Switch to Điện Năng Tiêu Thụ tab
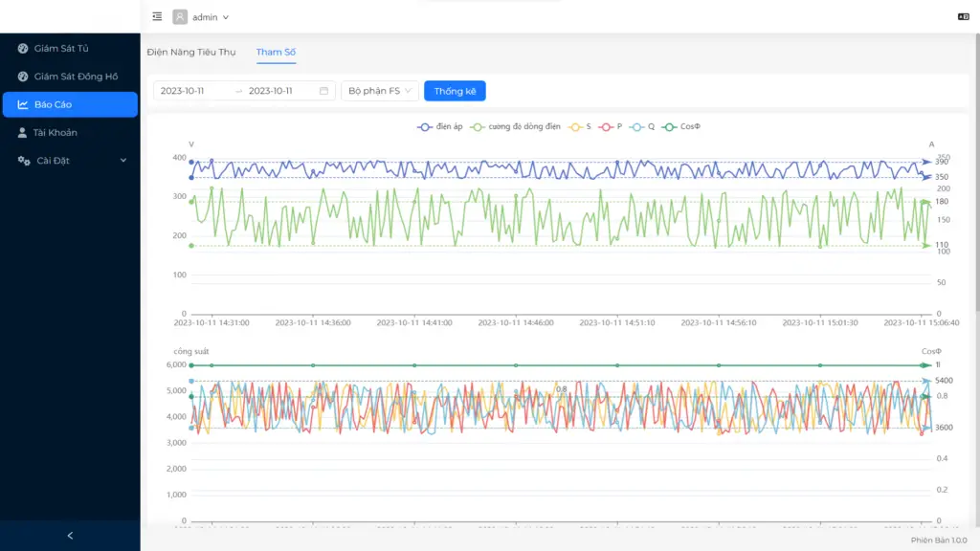 tap(191, 52)
